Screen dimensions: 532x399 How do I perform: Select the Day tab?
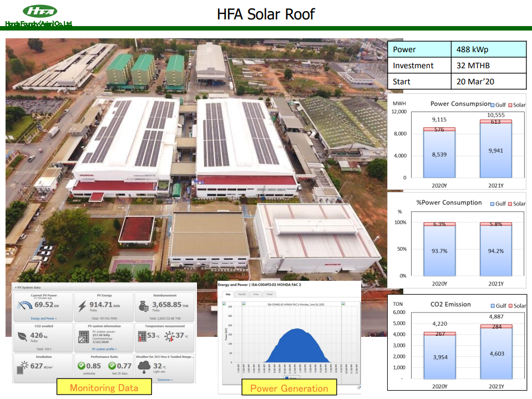[x=227, y=294]
